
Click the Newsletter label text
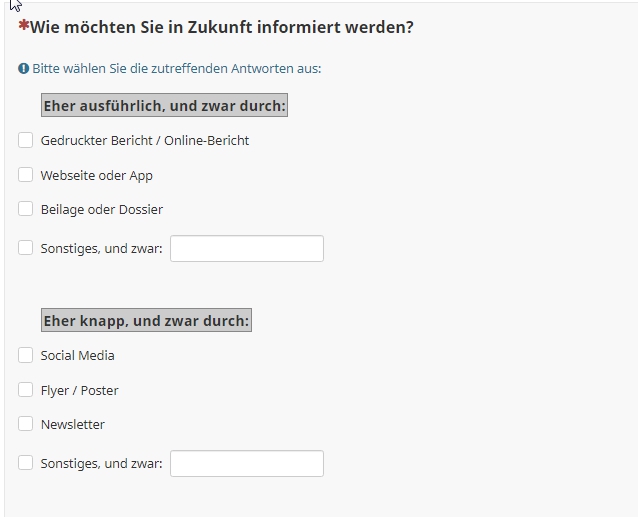coord(73,424)
